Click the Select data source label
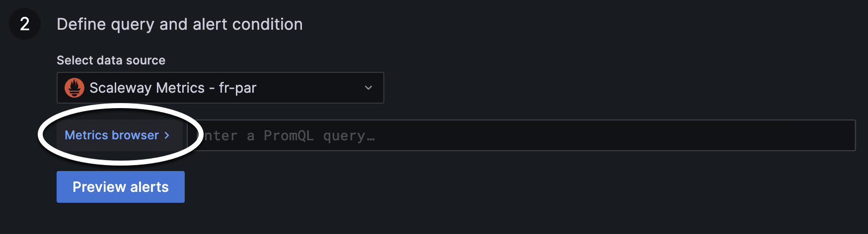 (x=111, y=60)
